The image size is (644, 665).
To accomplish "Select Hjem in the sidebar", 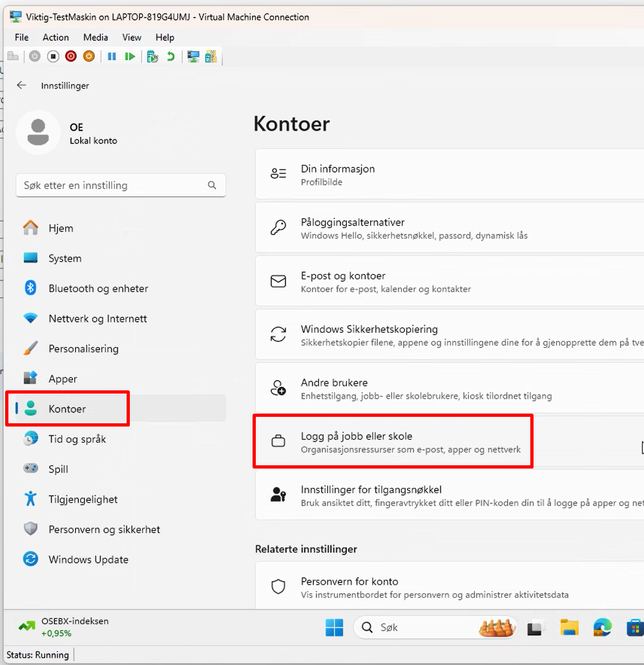I will [121, 228].
